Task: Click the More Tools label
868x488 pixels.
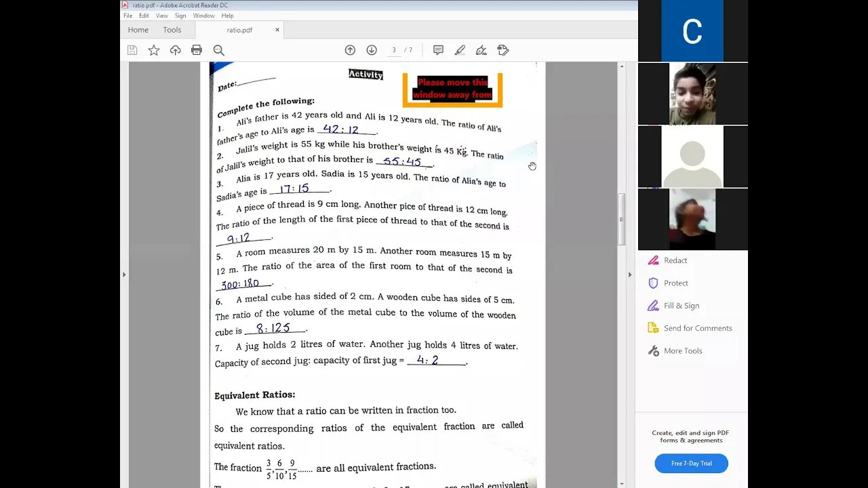Action: click(x=683, y=350)
